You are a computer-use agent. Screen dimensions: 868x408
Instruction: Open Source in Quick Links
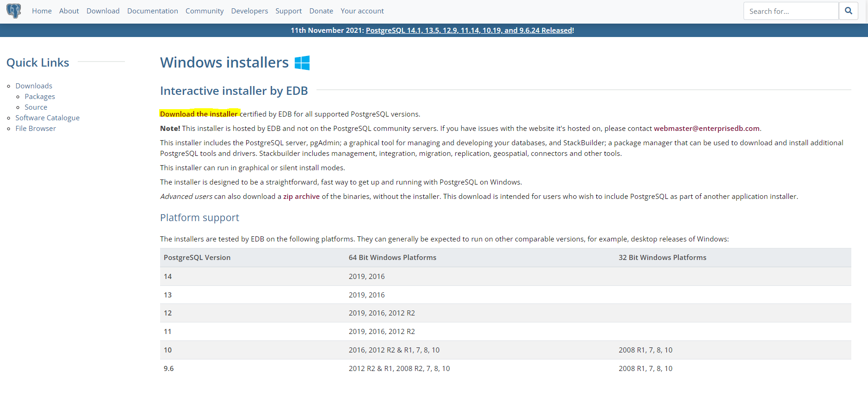pos(36,107)
